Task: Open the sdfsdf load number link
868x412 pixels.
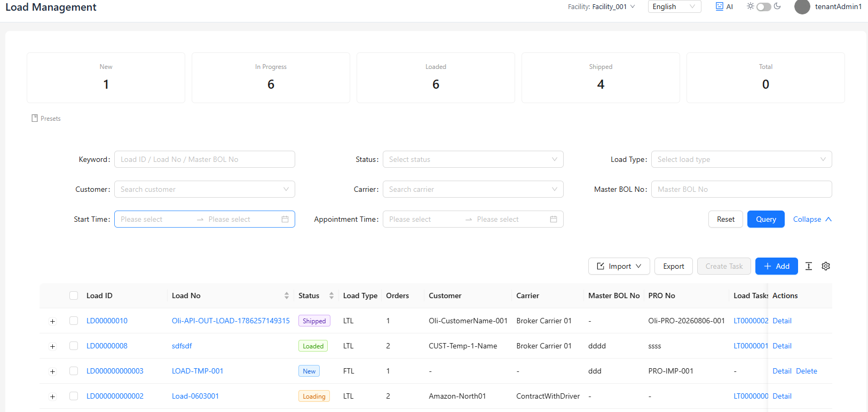Action: pyautogui.click(x=182, y=346)
